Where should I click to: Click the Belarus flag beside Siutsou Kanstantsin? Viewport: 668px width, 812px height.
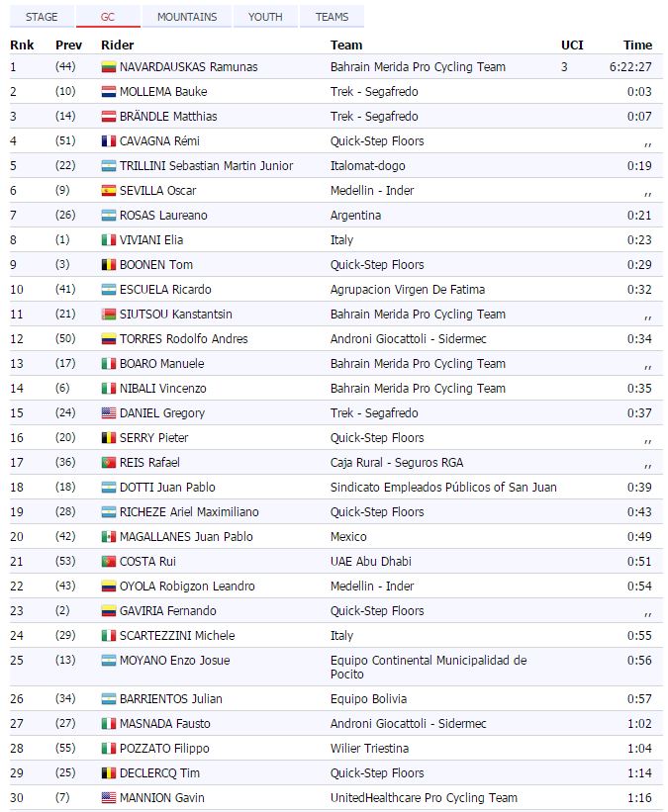point(109,315)
